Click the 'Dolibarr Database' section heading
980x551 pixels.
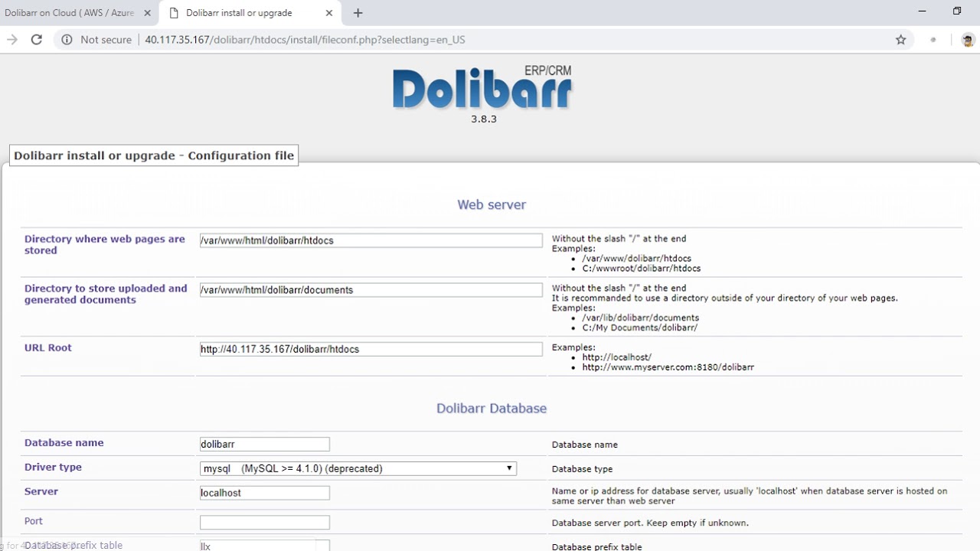(492, 408)
